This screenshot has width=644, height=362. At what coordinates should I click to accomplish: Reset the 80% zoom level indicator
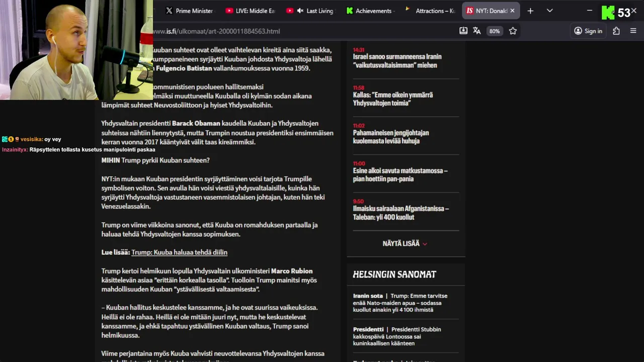495,31
